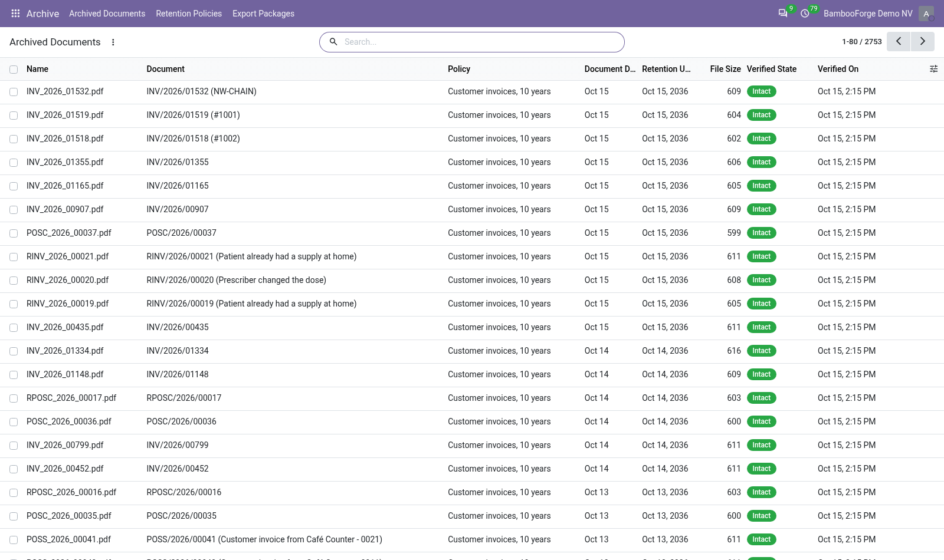
Task: Click the 1-80 / 2753 pager counter
Action: pos(861,42)
